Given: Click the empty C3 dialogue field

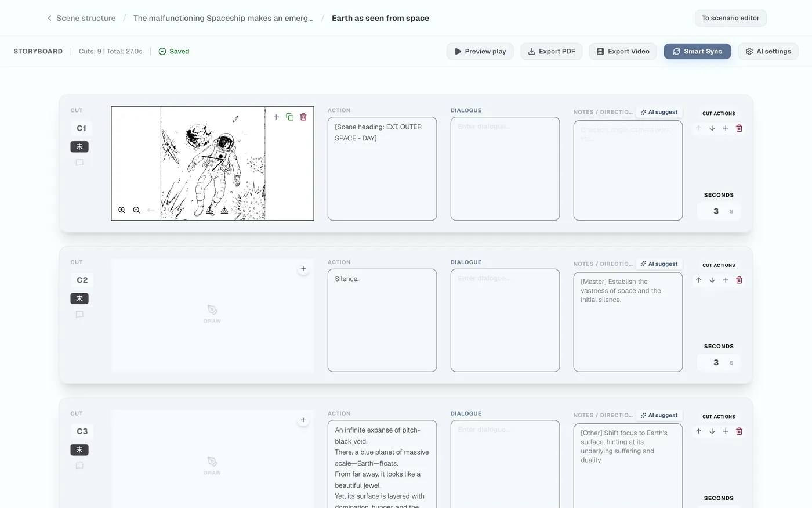Looking at the screenshot, I should click(x=505, y=464).
